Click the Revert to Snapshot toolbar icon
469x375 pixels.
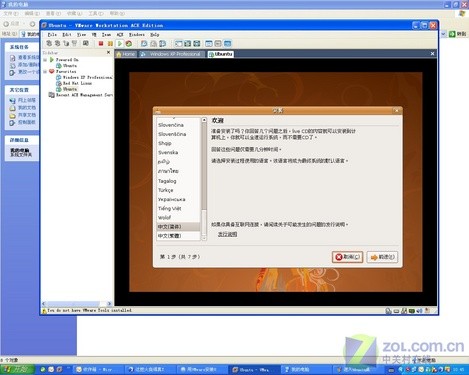(153, 43)
